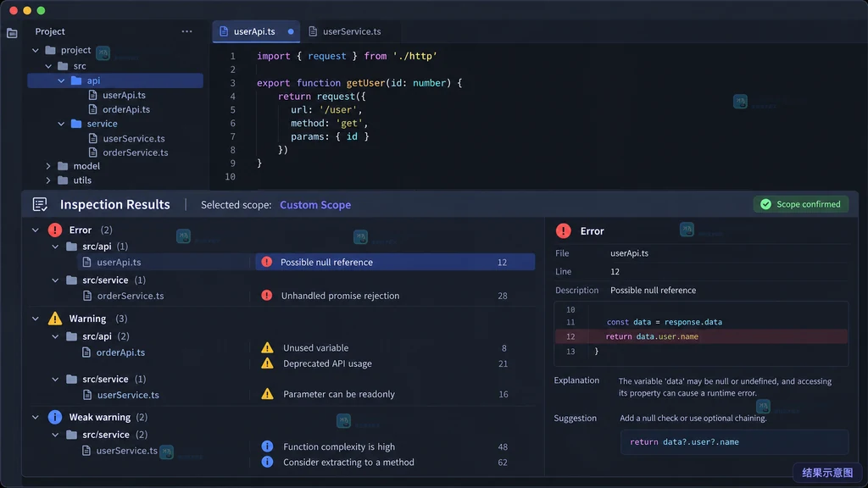Click info icon beside Function complexity is high
Screen dimensions: 868x488
coord(267,446)
